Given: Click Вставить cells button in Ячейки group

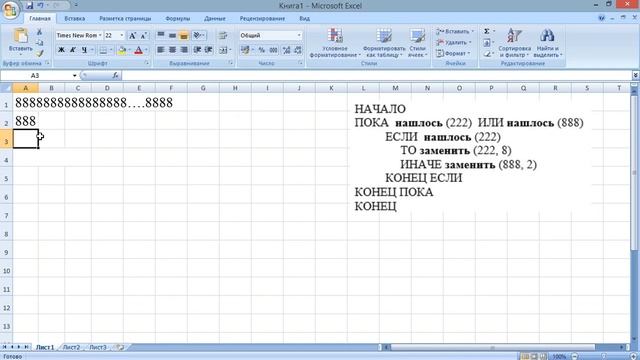Looking at the screenshot, I should (454, 31).
